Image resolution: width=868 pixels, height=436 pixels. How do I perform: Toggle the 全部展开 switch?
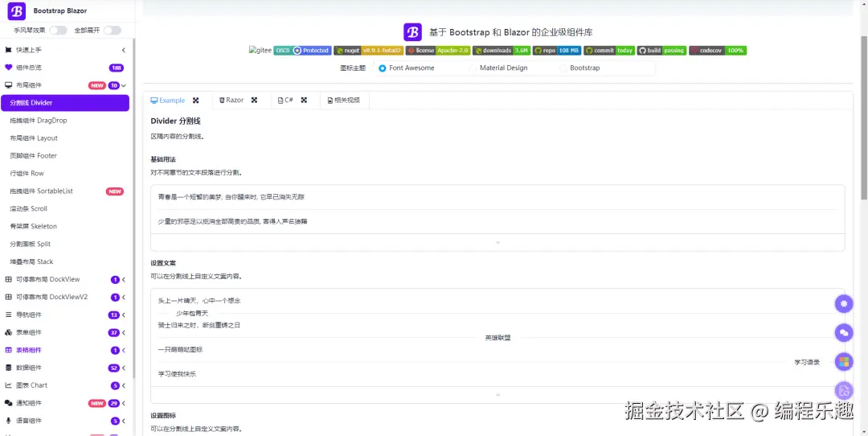(x=113, y=31)
